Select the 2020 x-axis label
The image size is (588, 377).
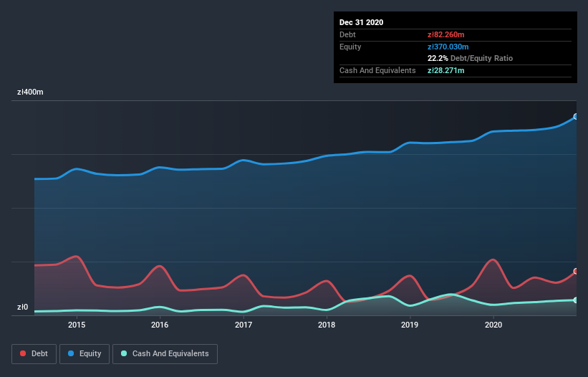(493, 325)
